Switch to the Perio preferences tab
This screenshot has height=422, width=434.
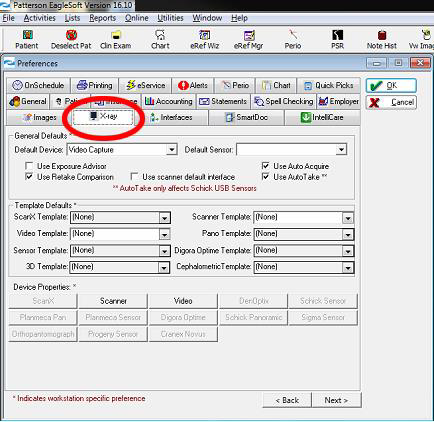235,86
